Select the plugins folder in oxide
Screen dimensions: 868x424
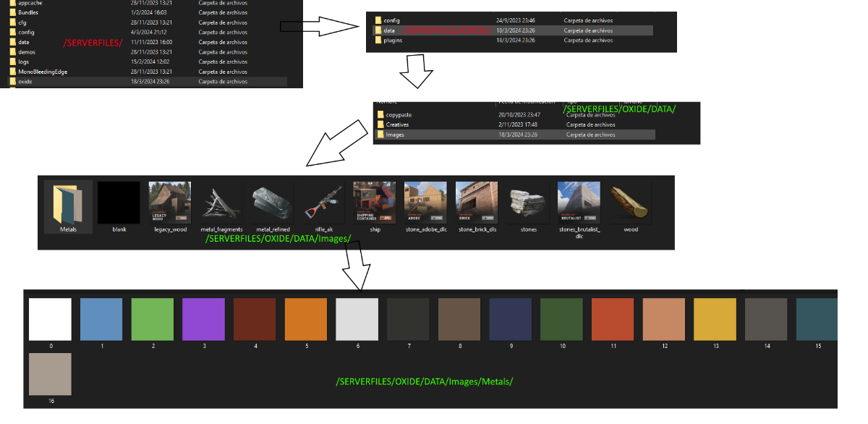[x=393, y=41]
